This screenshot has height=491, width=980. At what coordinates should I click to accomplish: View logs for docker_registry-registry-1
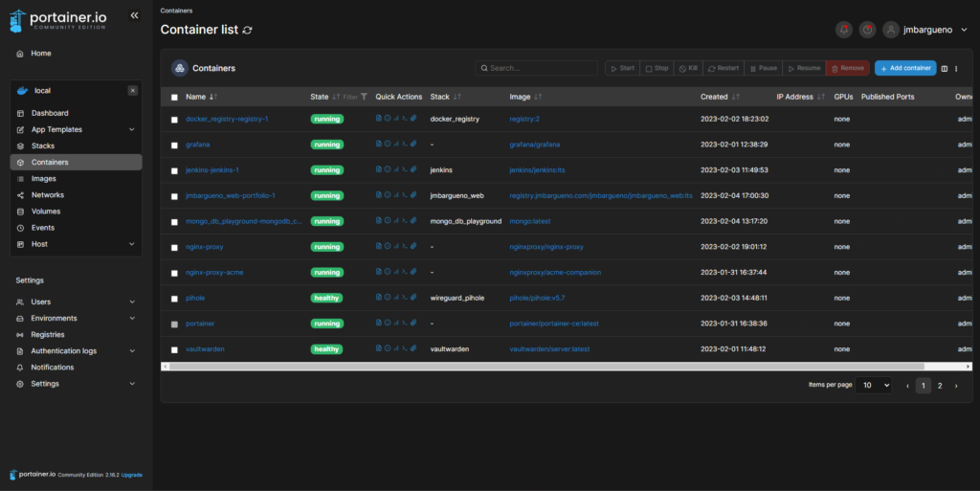tap(379, 118)
